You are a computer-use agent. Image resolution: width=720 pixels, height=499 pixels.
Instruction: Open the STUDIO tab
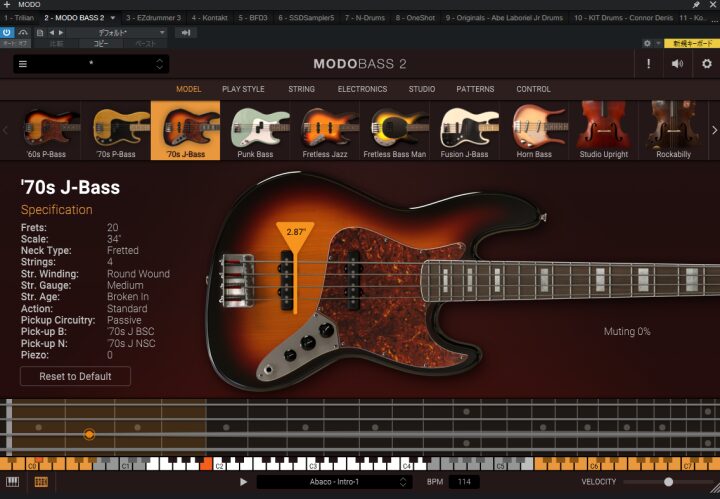pyautogui.click(x=422, y=89)
